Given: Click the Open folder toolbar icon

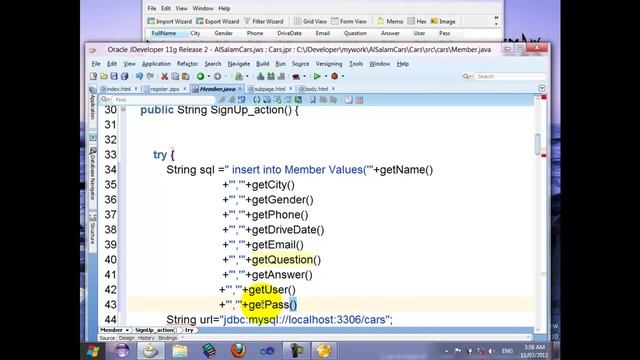Looking at the screenshot, I should coord(104,76).
